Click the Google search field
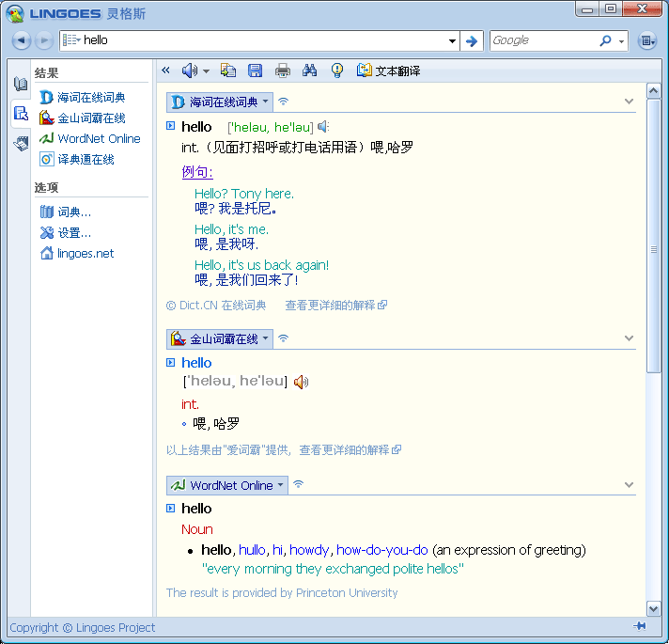This screenshot has width=669, height=644. 543,40
